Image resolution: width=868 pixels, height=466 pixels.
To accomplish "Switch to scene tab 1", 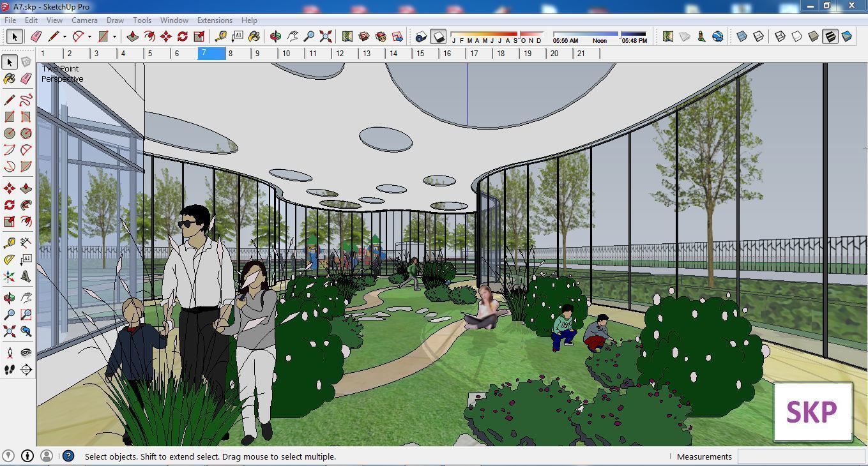I will tap(50, 54).
